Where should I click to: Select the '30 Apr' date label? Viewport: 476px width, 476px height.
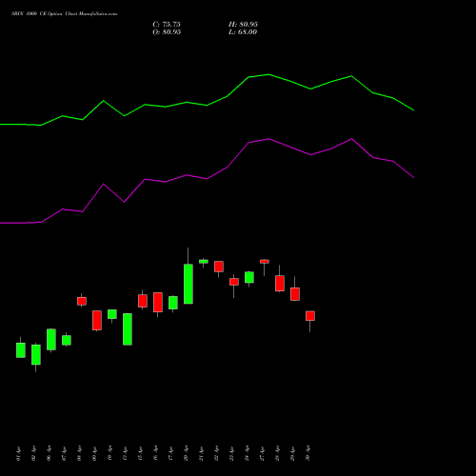(x=307, y=453)
